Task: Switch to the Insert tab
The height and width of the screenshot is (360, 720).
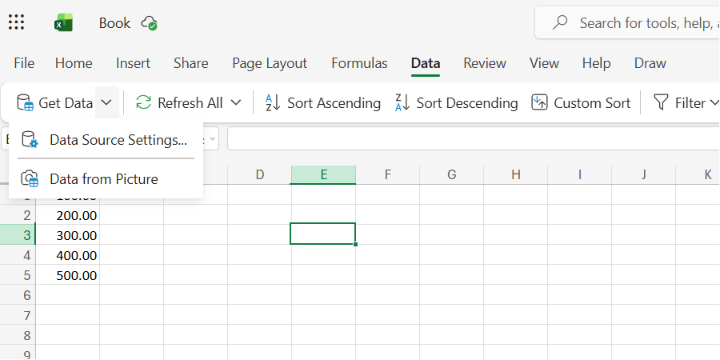Action: point(133,63)
